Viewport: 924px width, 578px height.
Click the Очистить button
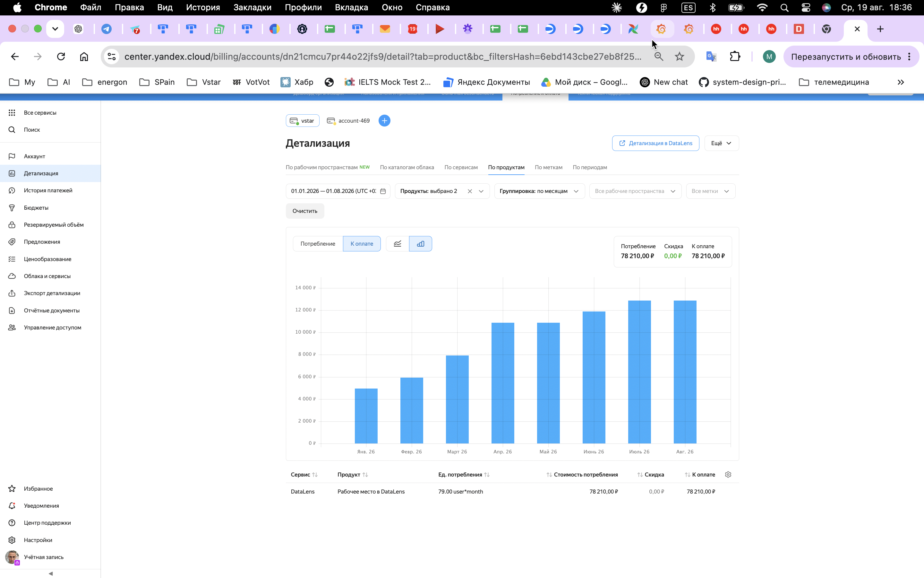[x=305, y=211]
